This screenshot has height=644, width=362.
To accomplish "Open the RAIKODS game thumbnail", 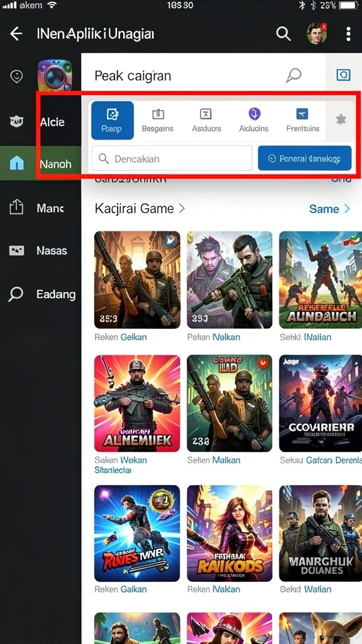I will point(229,533).
